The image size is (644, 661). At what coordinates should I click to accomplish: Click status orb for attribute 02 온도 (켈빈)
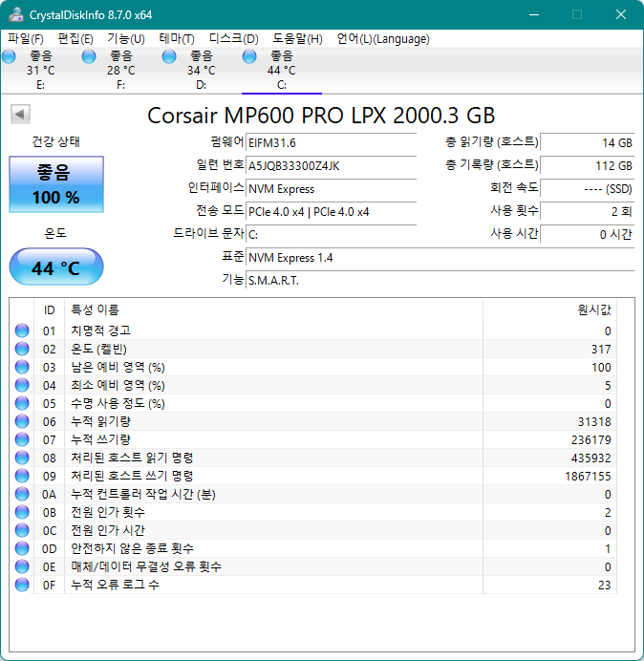(22, 349)
